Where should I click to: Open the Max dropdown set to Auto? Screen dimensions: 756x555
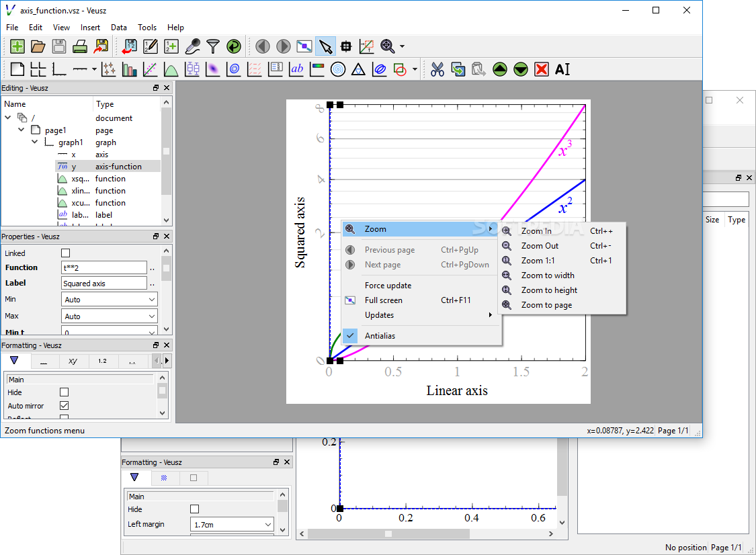click(110, 316)
